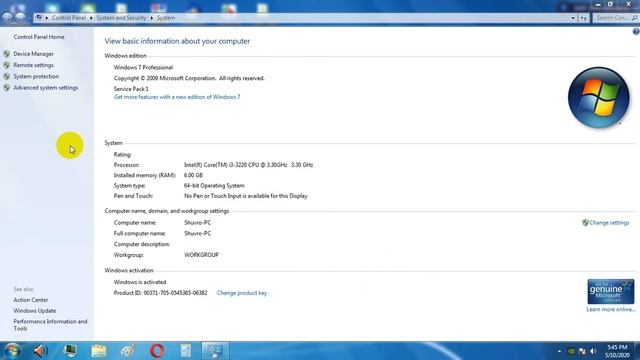Show hidden tray icons arrow
640x360 pixels.
tap(559, 351)
